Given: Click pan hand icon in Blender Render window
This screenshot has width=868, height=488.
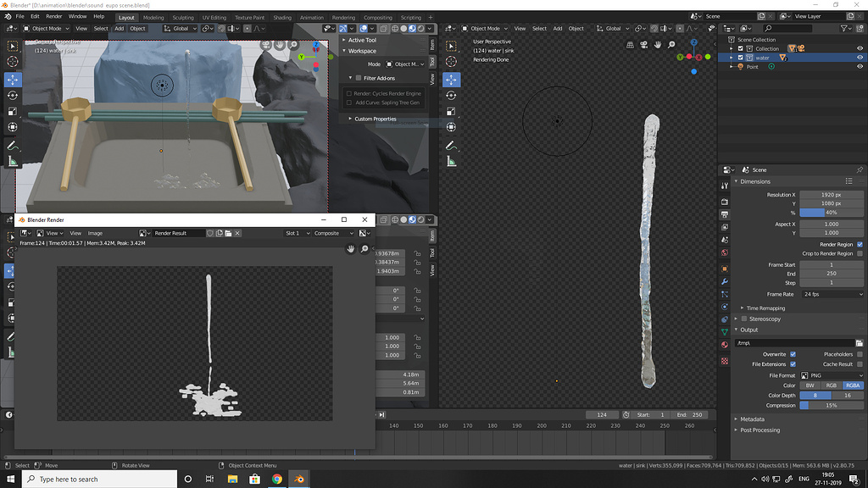Looking at the screenshot, I should (x=350, y=249).
